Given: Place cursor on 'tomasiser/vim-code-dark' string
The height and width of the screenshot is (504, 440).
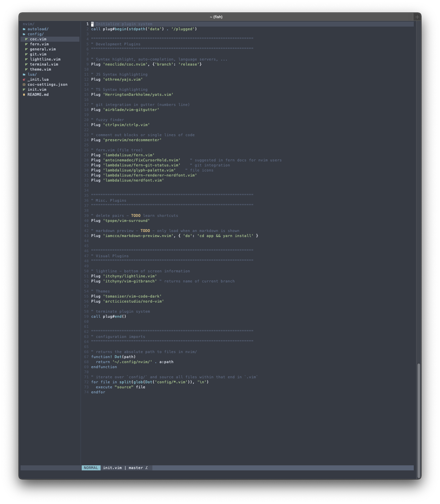Looking at the screenshot, I should click(132, 296).
